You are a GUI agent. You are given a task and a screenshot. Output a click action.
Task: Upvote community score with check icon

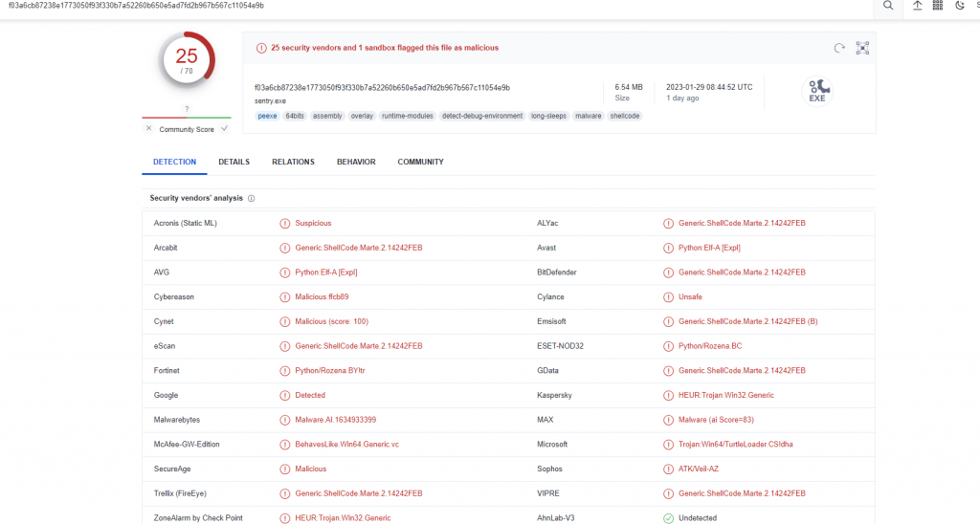coord(224,129)
